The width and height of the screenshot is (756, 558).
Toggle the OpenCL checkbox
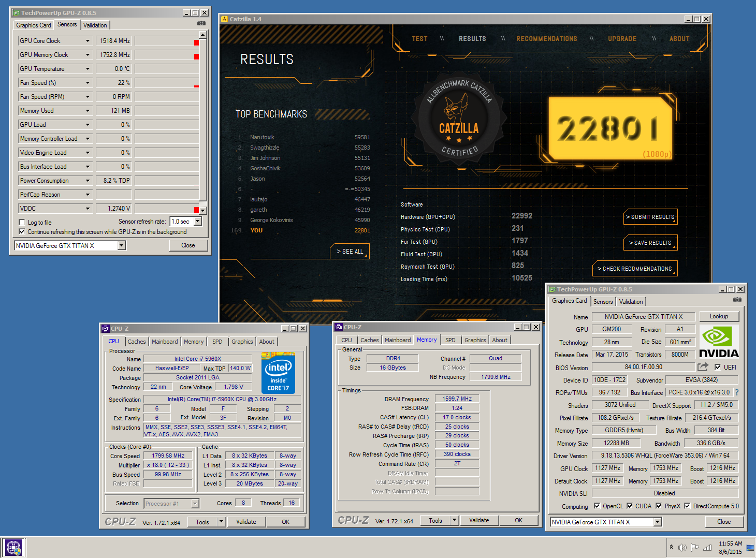click(x=597, y=506)
